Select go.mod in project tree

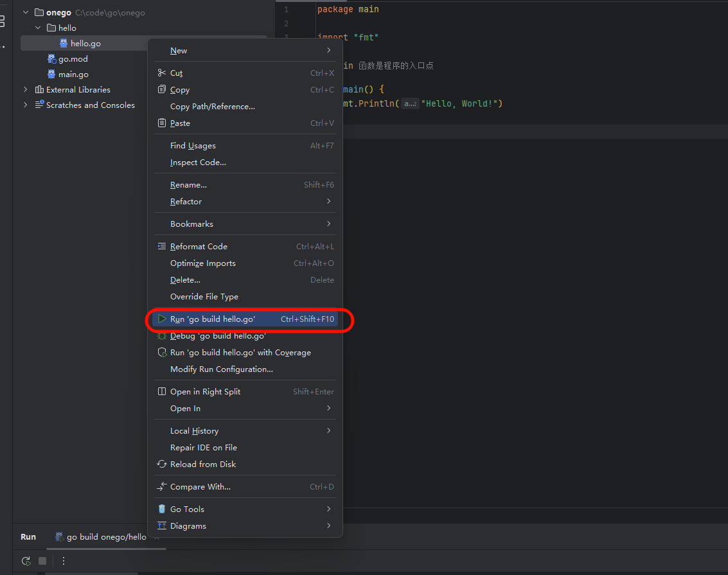point(73,59)
